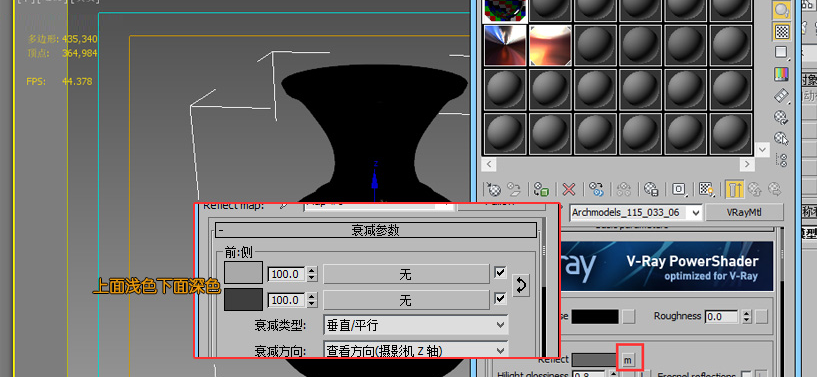The image size is (817, 377).
Task: Click the Reflect map 'm' button
Action: 628,360
